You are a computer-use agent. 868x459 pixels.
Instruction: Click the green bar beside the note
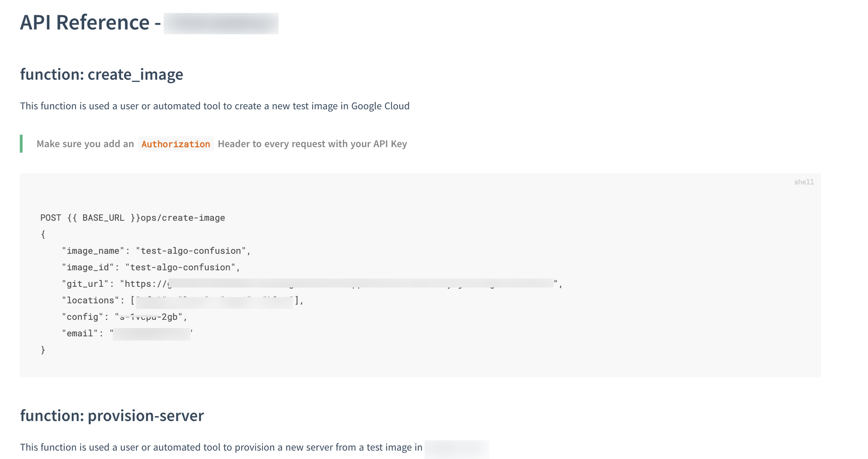[x=21, y=144]
